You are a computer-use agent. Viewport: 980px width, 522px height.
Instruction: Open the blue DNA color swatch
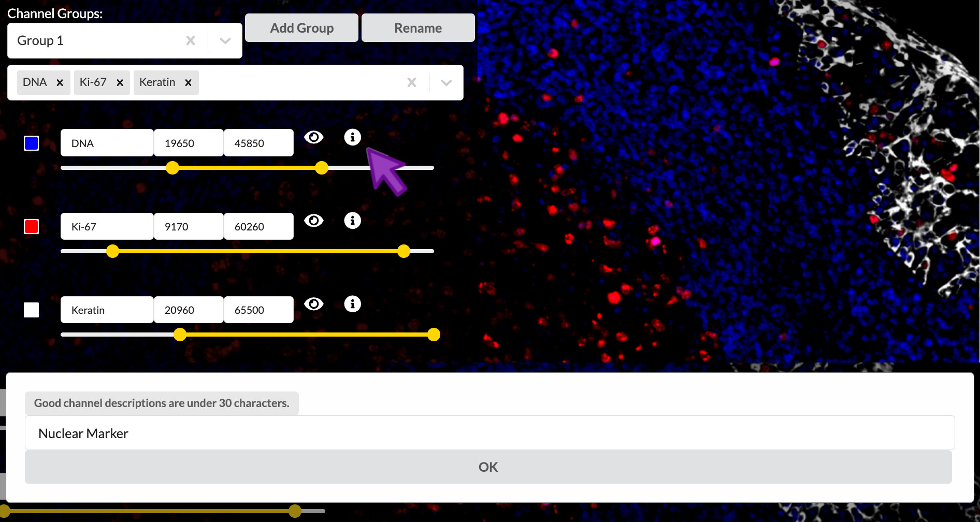coord(32,143)
